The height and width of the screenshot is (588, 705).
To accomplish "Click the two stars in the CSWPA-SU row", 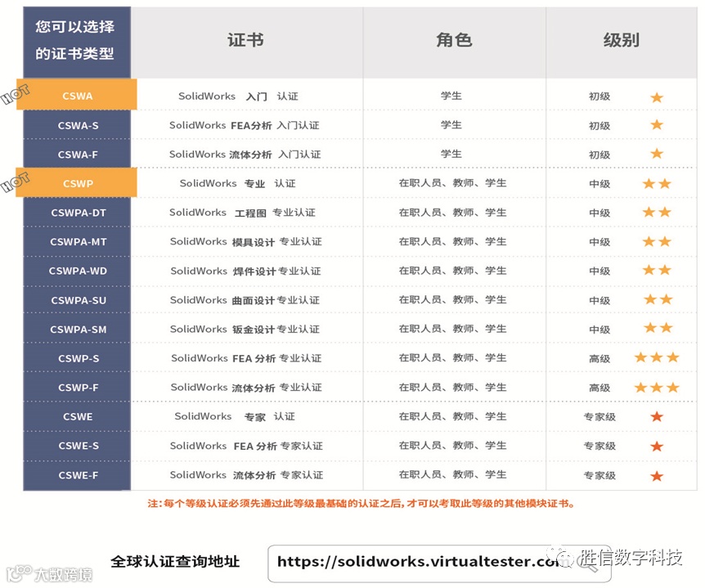I will (x=658, y=299).
